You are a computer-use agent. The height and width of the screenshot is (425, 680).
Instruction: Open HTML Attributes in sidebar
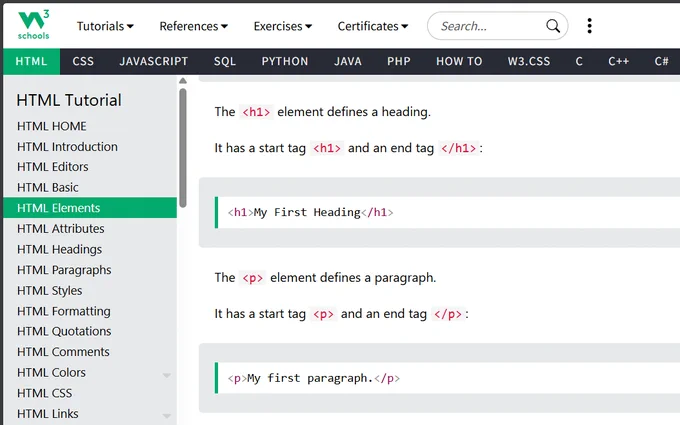pyautogui.click(x=90, y=229)
